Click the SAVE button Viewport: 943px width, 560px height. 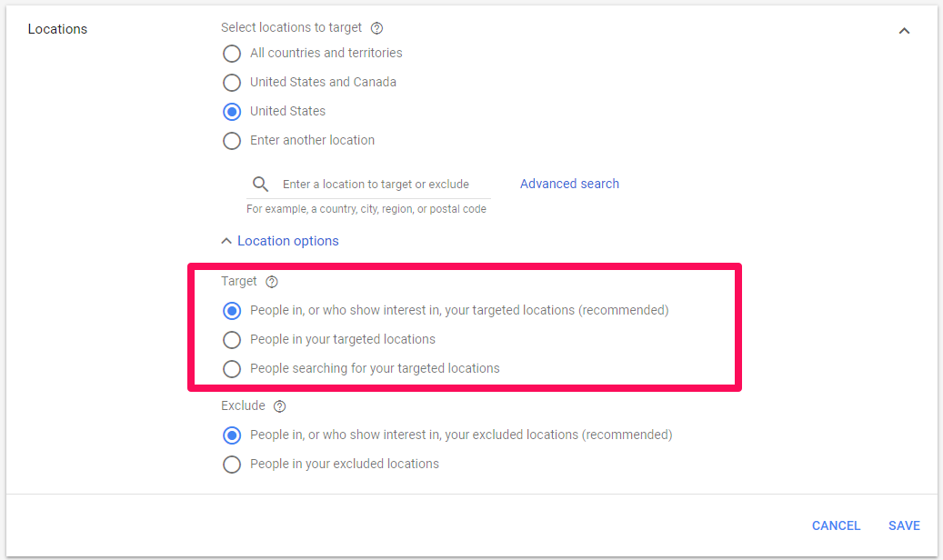pos(904,525)
